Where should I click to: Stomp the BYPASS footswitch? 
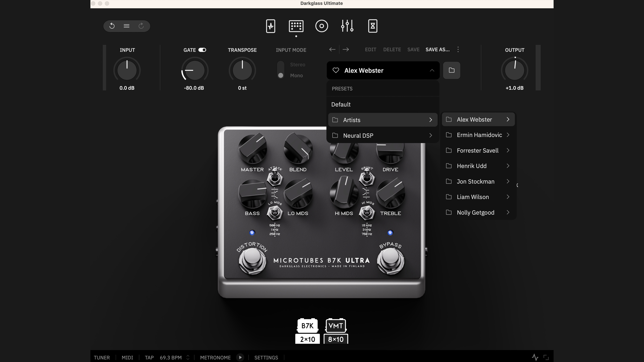[x=390, y=261]
